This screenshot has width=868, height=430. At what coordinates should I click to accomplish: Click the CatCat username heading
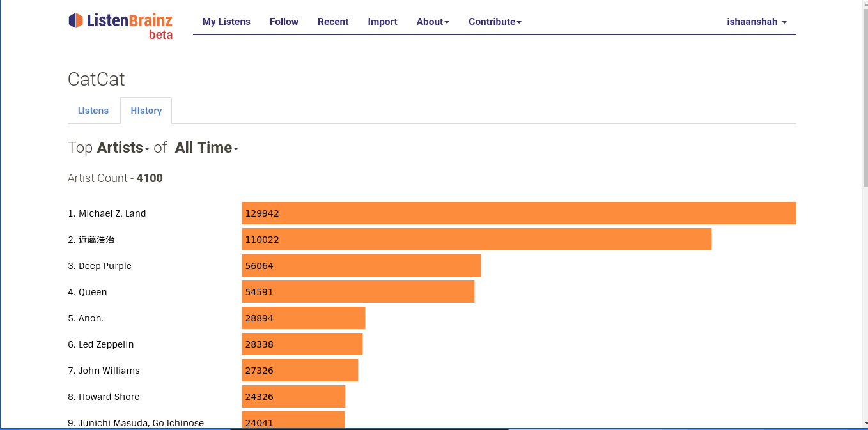click(x=97, y=79)
